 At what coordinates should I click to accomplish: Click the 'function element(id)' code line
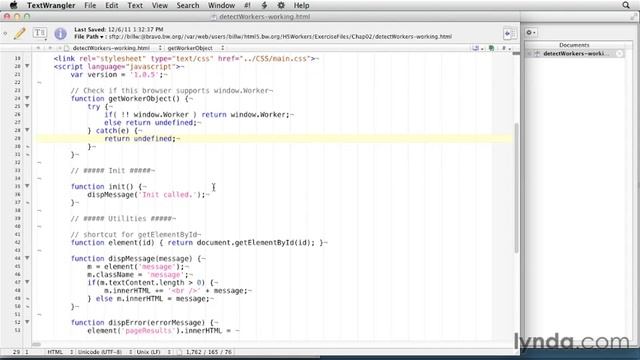pyautogui.click(x=197, y=243)
